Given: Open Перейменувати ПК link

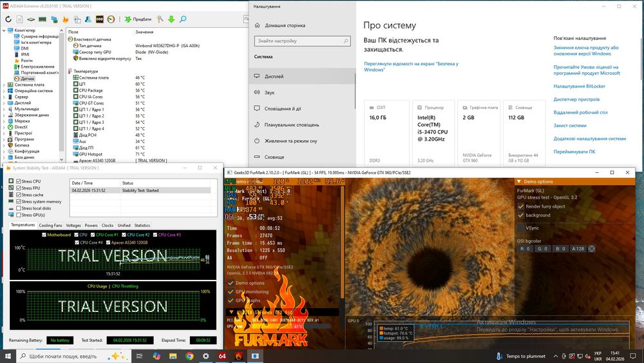Looking at the screenshot, I should click(x=574, y=152).
